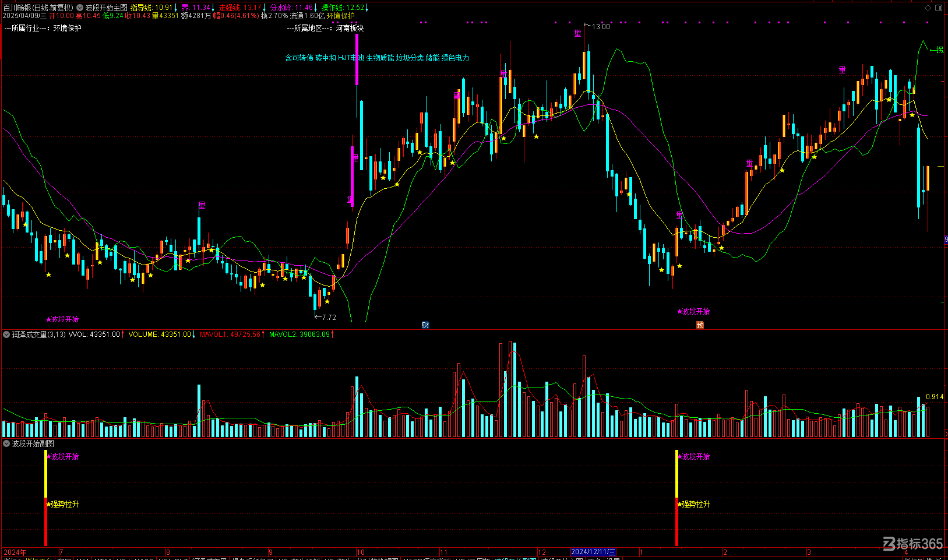
Task: Open the dropdown icon beside 波段开始主图
Action: click(x=80, y=8)
